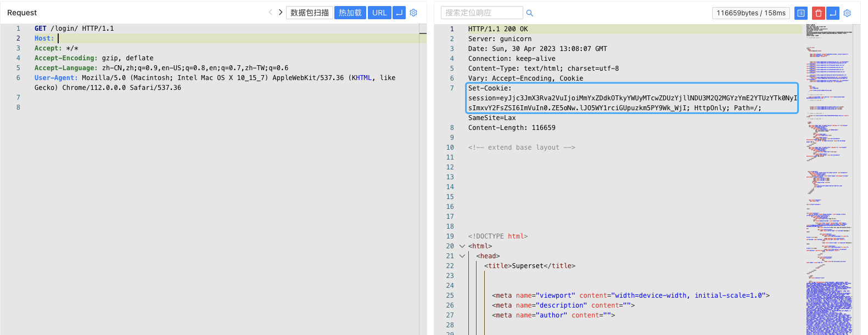The image size is (868, 335).
Task: Click the URL button in the Request toolbar
Action: [379, 13]
